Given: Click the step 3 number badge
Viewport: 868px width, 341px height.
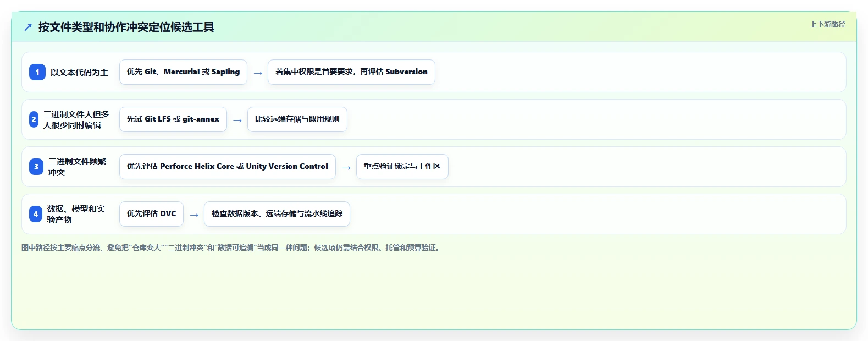Looking at the screenshot, I should [x=36, y=167].
